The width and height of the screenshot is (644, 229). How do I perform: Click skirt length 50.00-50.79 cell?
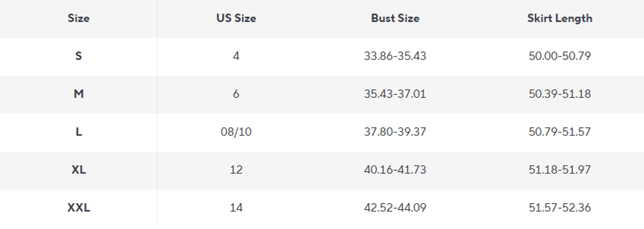tap(560, 56)
